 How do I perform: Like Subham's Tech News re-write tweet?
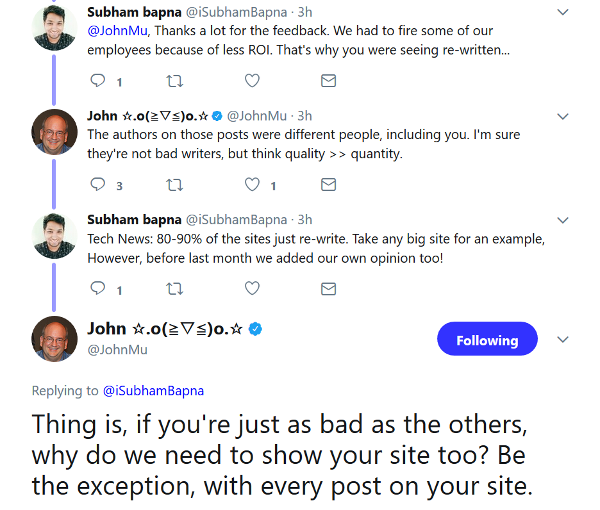click(252, 289)
